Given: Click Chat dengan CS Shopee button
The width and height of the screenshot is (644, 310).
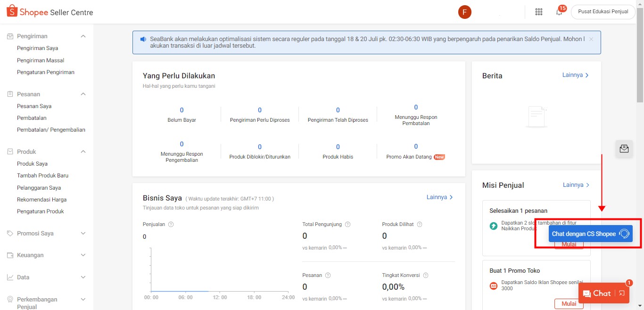Looking at the screenshot, I should pos(591,234).
